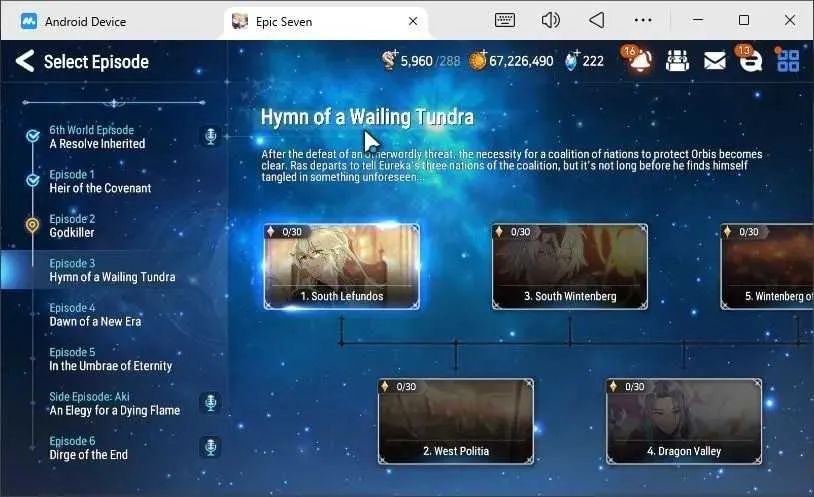Click the 0/30 star count on Dragon Valley
The image size is (814, 497).
coord(634,386)
